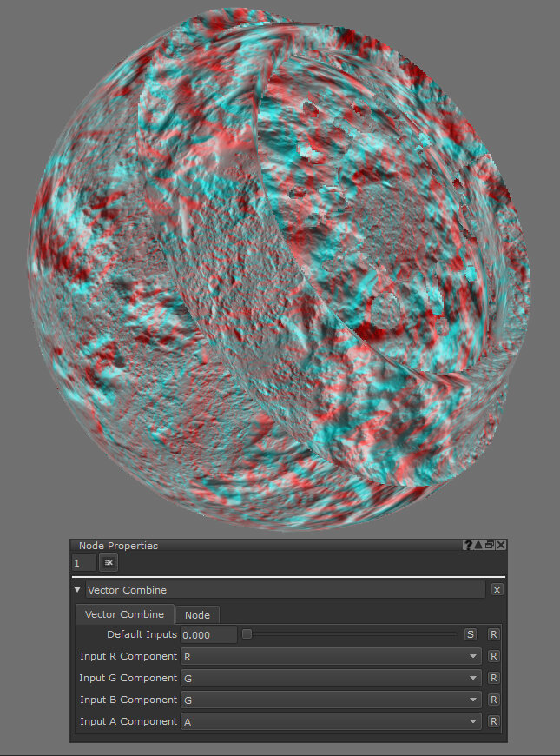The width and height of the screenshot is (560, 756).
Task: Click the clear panels icon beside number field
Action: [109, 563]
